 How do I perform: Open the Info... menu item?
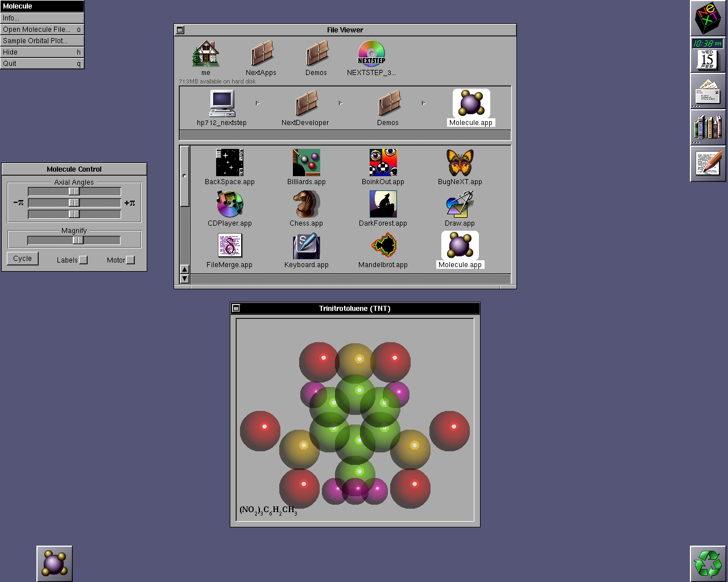coord(42,18)
